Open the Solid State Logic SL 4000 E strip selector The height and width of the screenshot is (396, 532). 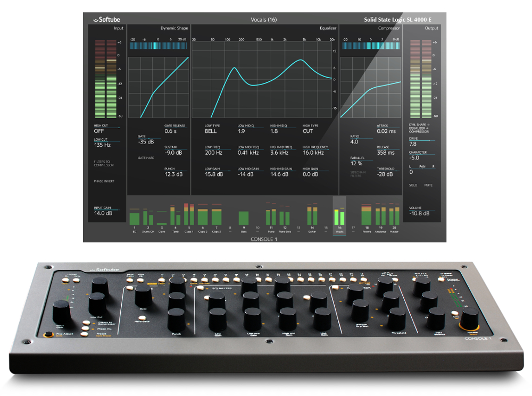(397, 20)
